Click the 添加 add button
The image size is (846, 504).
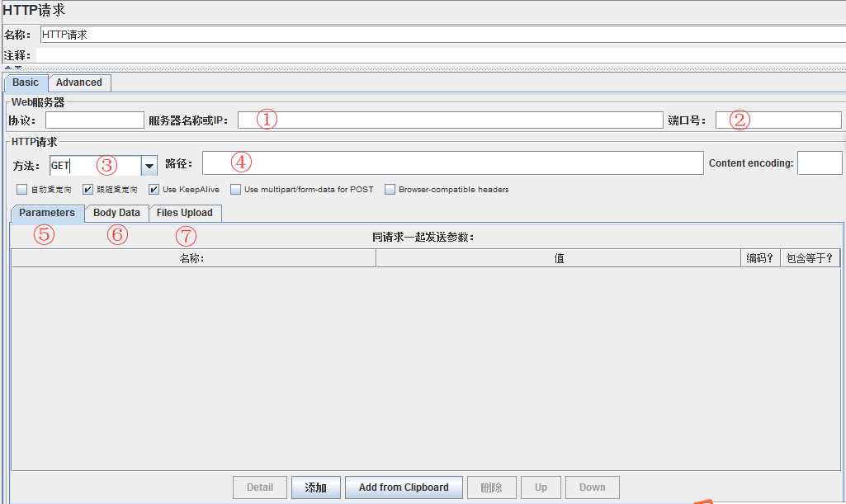click(x=315, y=488)
